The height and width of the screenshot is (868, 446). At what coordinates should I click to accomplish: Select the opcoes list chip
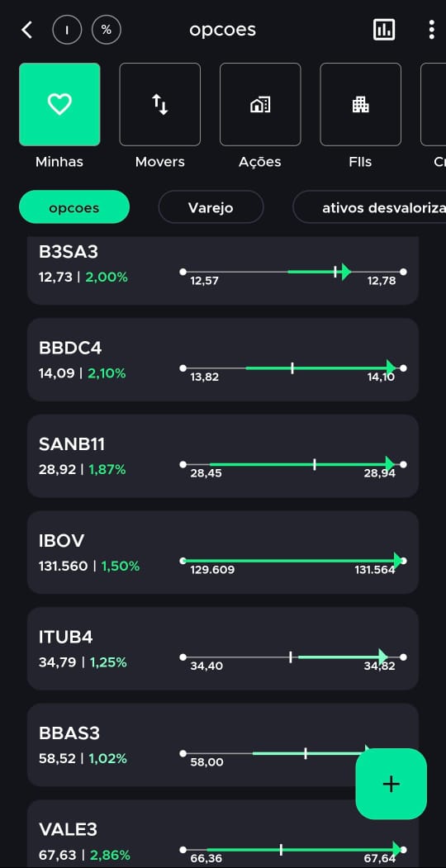click(74, 207)
